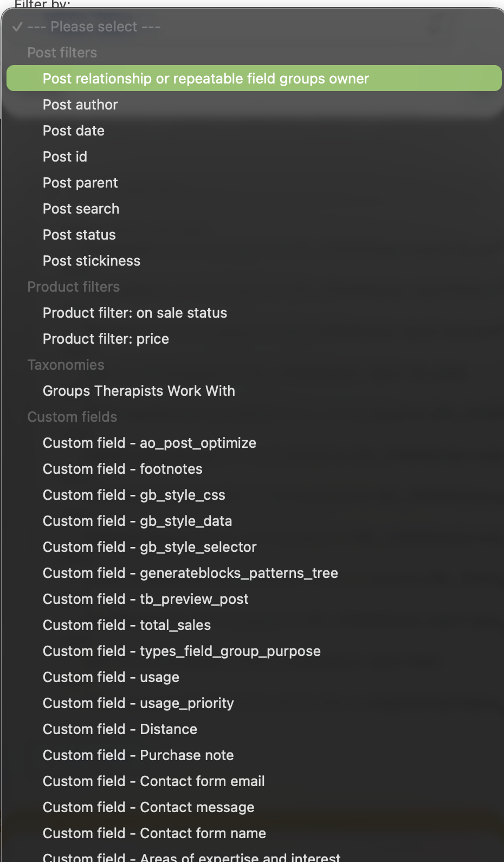Choose Custom field generateblocks_patterns_tree
Screen dimensions: 504x862
click(190, 573)
